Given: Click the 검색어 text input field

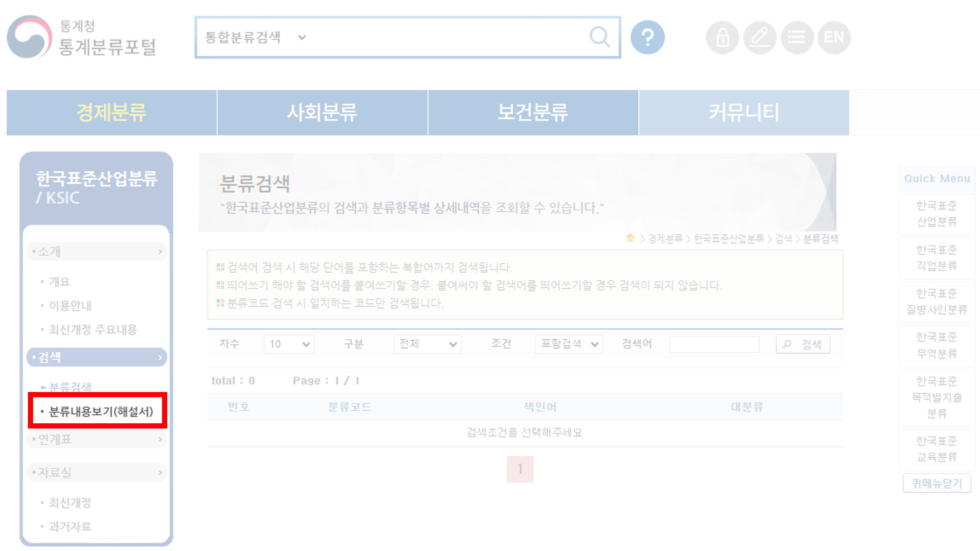Looking at the screenshot, I should (x=714, y=344).
